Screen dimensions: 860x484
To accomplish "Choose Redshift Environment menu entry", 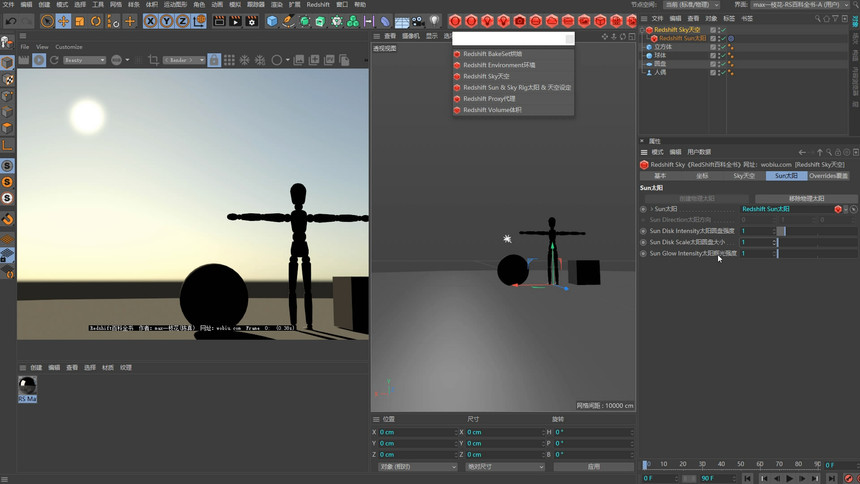I will (x=513, y=65).
